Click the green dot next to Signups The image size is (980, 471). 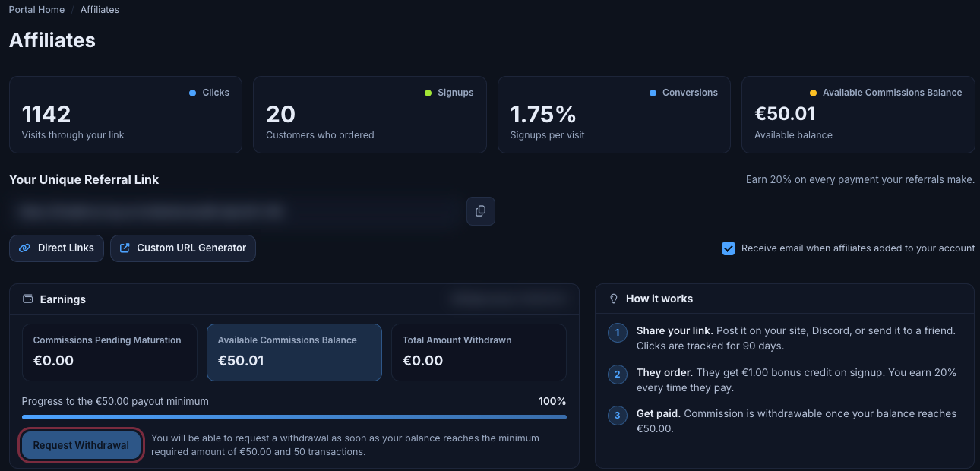[428, 93]
